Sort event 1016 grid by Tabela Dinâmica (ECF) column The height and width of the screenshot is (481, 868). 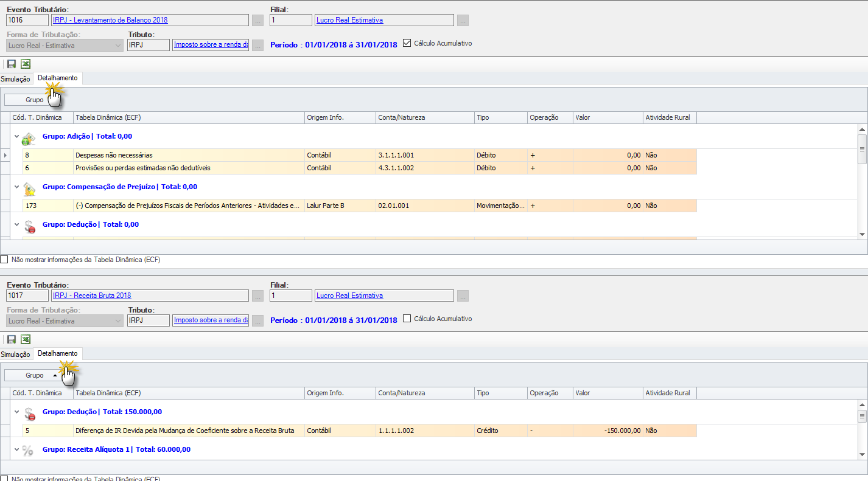coord(189,117)
